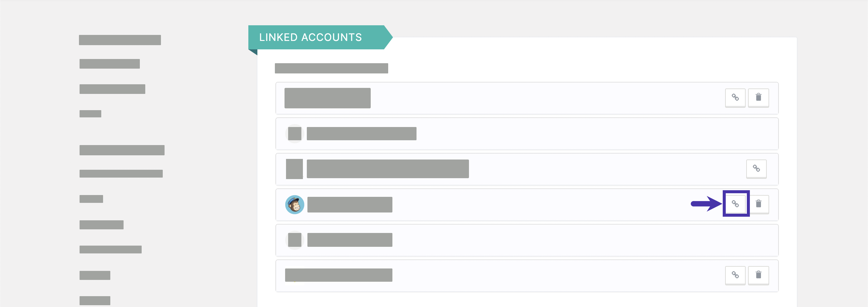Click the Mailchimp monkey avatar

click(295, 205)
